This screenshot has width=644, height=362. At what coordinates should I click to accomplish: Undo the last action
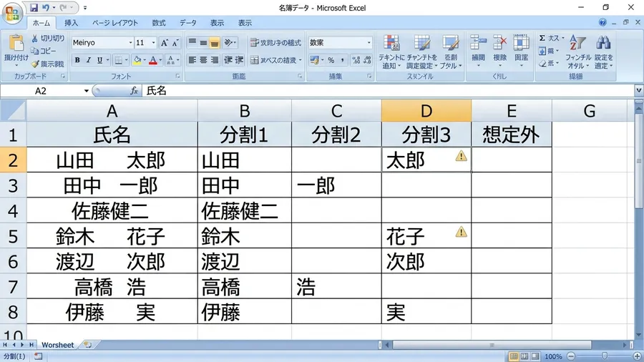point(46,7)
